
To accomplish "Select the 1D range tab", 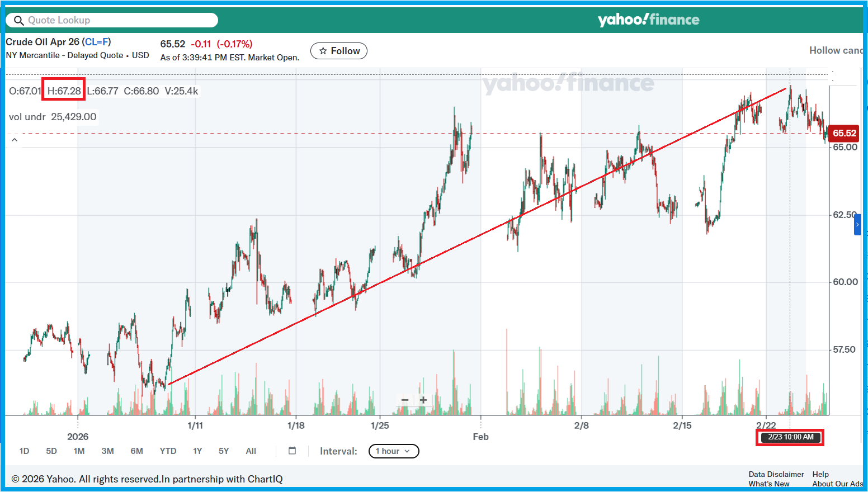I will (24, 451).
